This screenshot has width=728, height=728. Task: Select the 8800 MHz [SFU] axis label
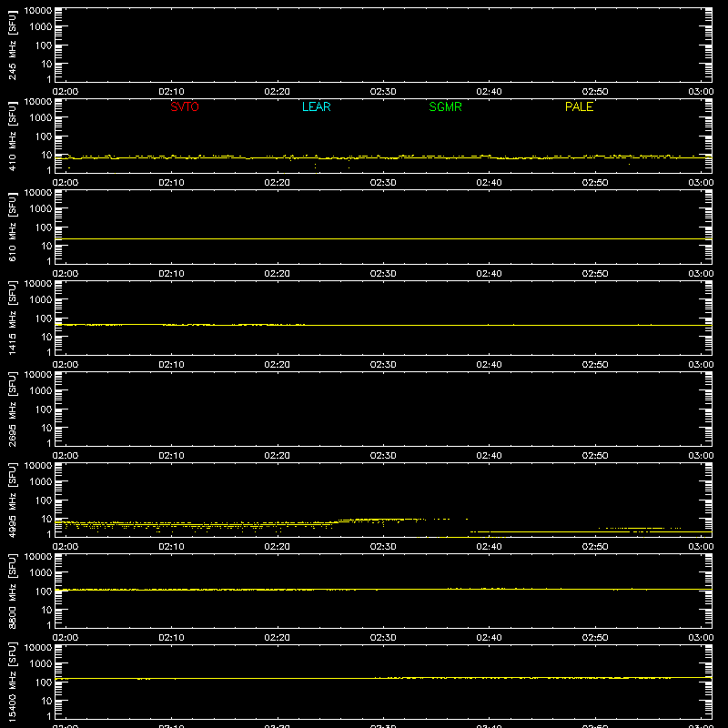(12, 591)
